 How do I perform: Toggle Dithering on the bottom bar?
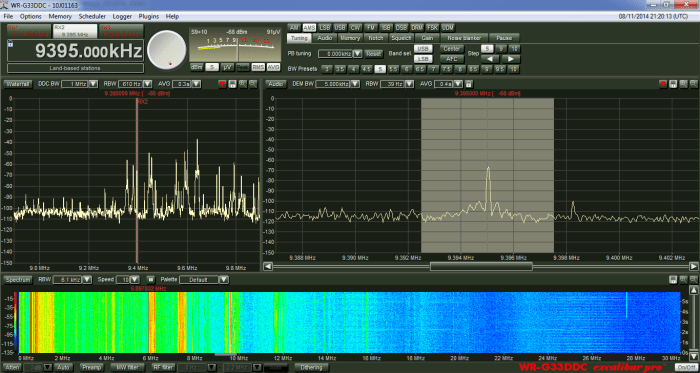(311, 368)
